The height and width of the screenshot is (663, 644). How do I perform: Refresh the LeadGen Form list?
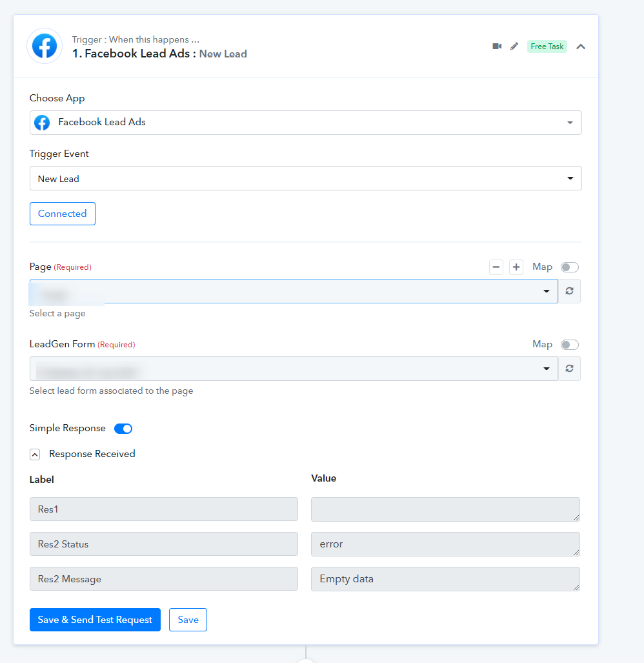(569, 369)
